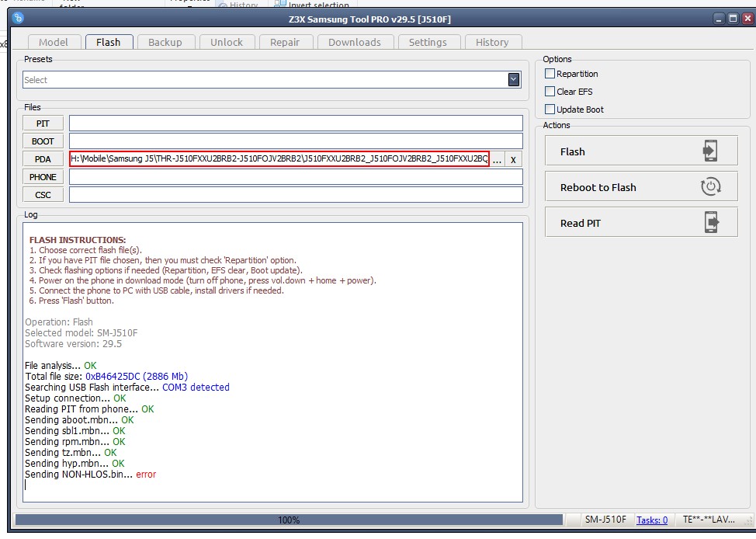Click instruction 6 'Press Flash button' line
The height and width of the screenshot is (539, 756).
point(72,301)
